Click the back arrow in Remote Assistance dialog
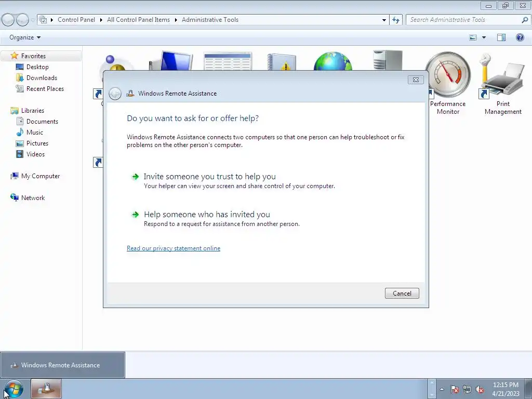Screen dimensions: 532x399 [115, 94]
